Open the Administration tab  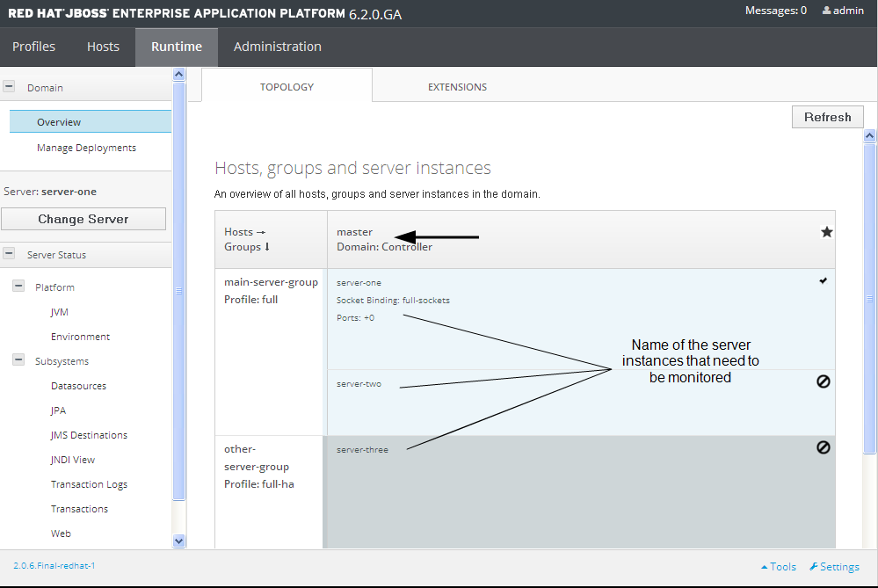pos(277,47)
